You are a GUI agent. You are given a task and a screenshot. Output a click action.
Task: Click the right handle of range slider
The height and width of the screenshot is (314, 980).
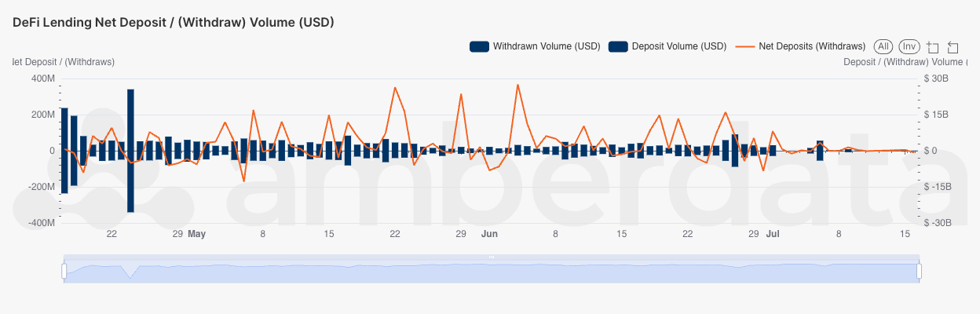pyautogui.click(x=918, y=271)
